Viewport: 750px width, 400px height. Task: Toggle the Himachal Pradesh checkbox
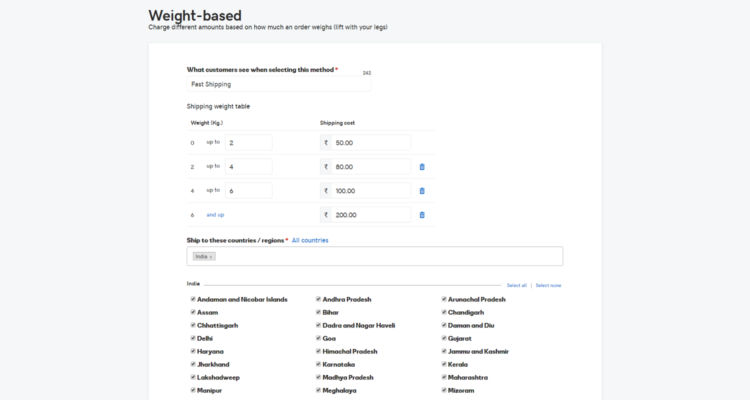click(318, 351)
